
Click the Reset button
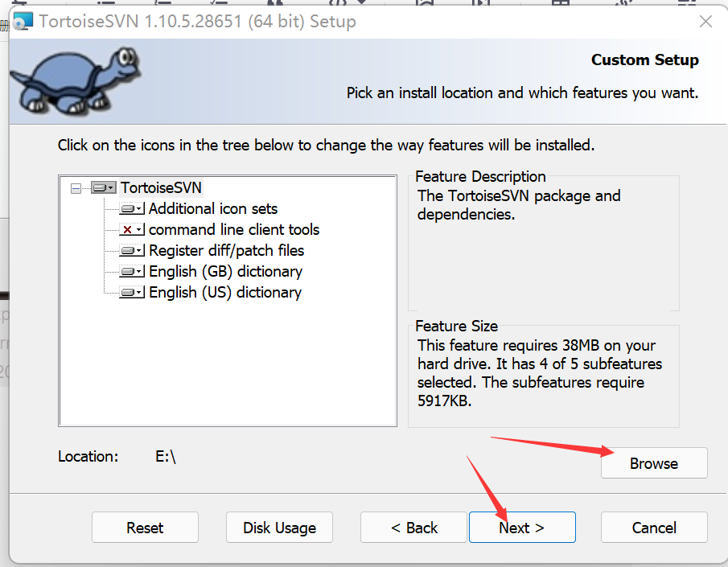click(x=145, y=528)
